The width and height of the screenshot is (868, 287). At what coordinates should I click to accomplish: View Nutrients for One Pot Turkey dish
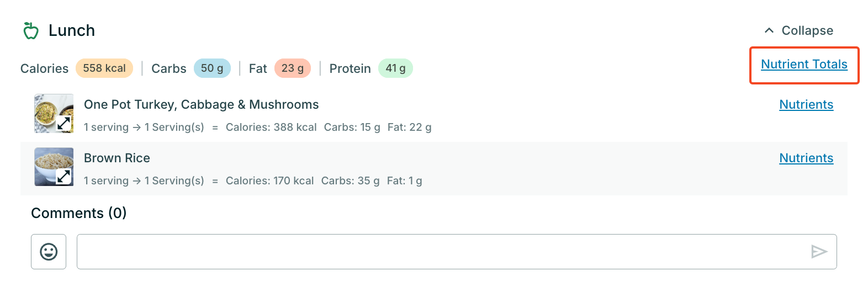(806, 105)
